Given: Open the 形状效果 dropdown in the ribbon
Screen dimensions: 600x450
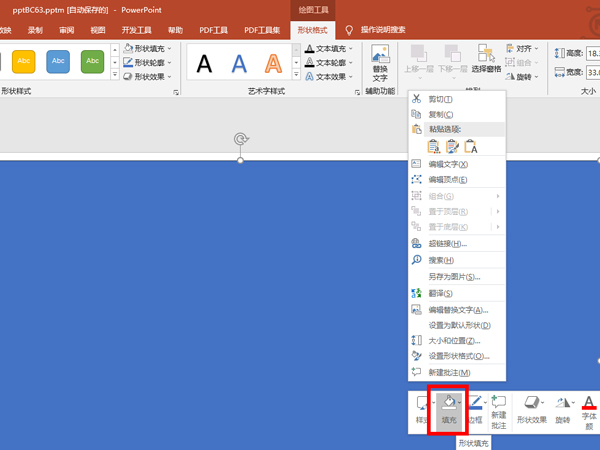Looking at the screenshot, I should click(x=151, y=76).
